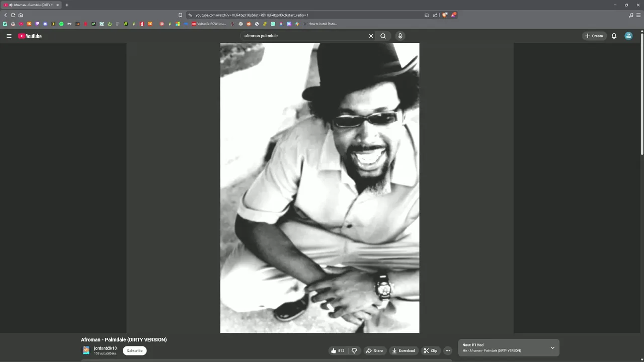Dislike the video with thumbs down
This screenshot has height=362, width=644.
354,350
